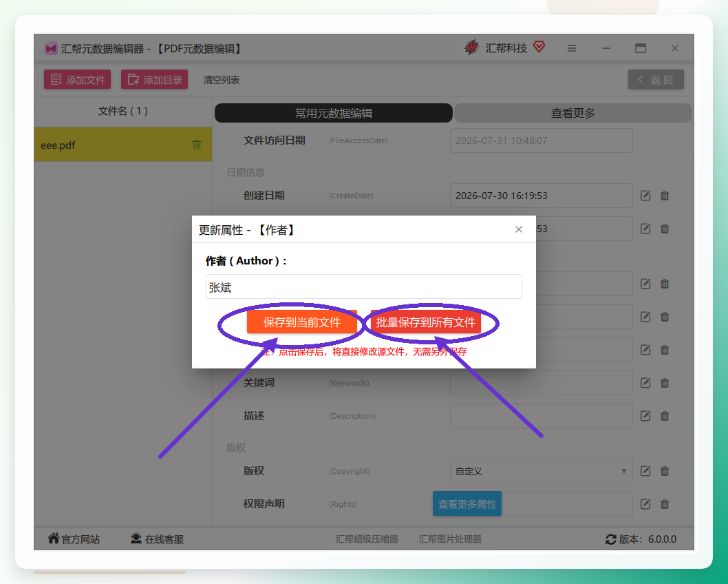728x584 pixels.
Task: Click the 关键词 input field
Action: click(x=541, y=383)
